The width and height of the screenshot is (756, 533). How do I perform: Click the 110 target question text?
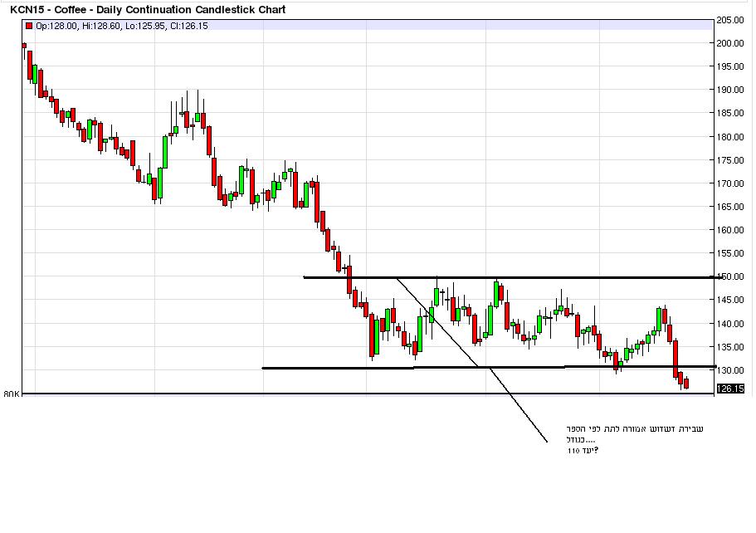pos(581,451)
